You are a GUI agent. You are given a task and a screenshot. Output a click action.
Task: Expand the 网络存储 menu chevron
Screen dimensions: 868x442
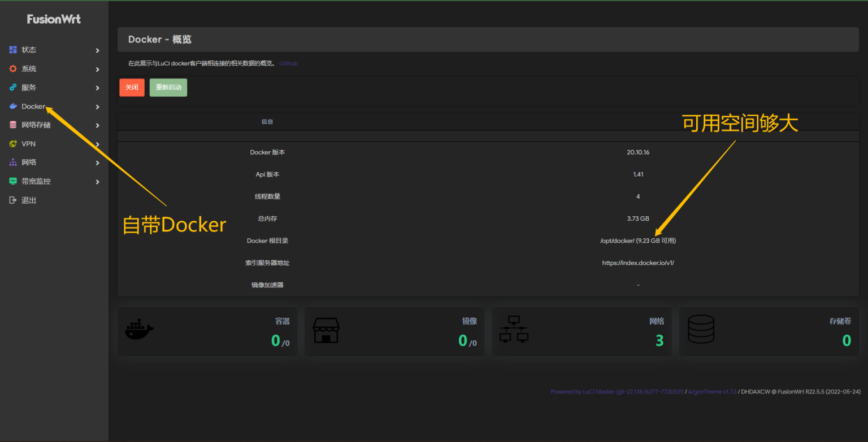97,125
